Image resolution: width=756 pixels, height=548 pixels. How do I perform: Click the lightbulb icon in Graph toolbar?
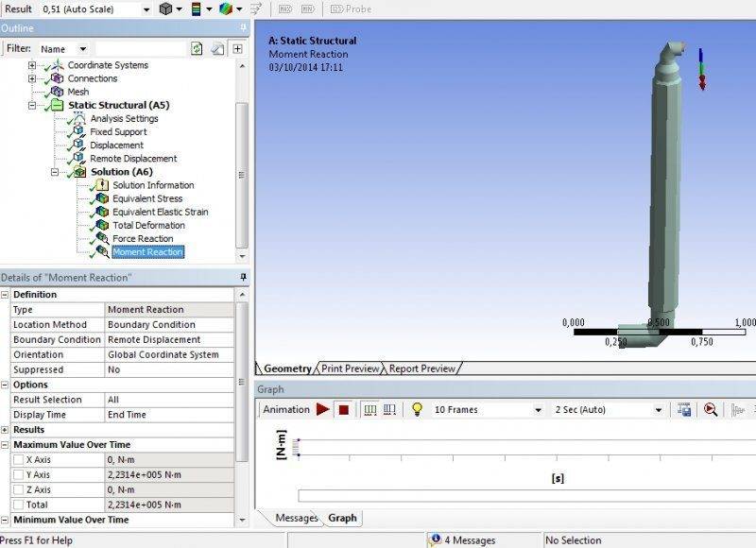tap(416, 410)
